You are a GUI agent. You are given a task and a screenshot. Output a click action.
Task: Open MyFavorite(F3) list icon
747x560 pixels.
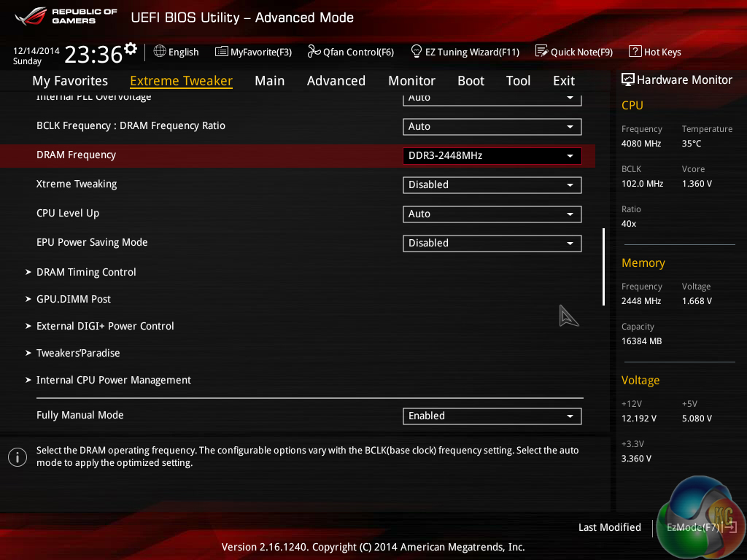pos(222,52)
